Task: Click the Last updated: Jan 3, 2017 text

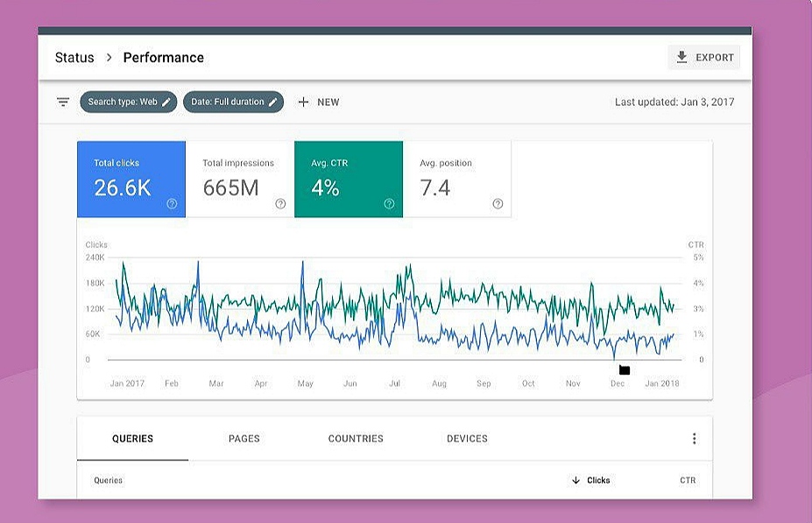Action: click(674, 102)
